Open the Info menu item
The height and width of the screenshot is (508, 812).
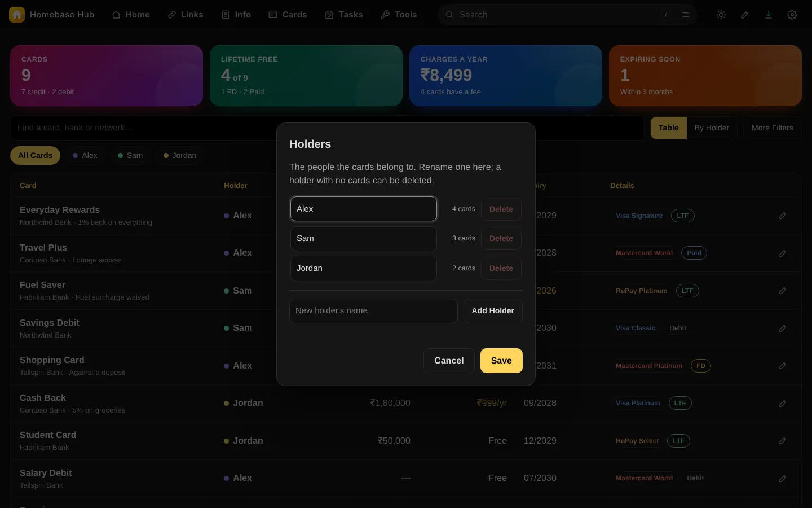click(236, 15)
